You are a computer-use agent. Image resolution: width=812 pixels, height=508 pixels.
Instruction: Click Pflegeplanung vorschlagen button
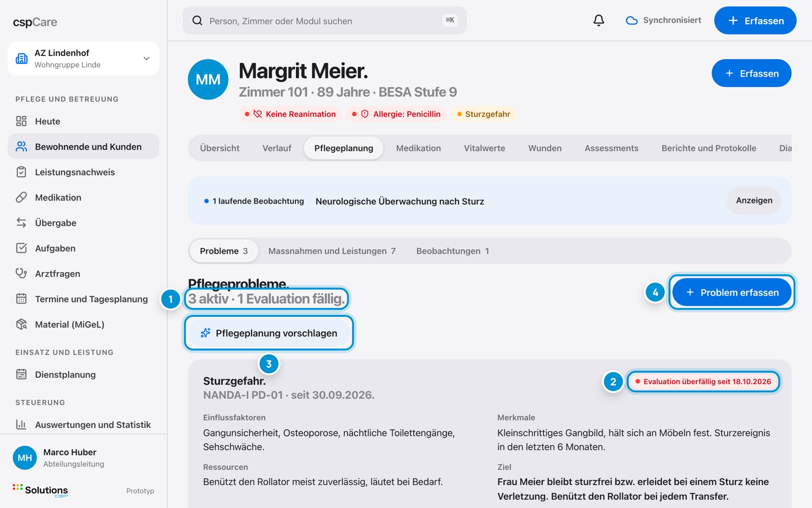[269, 333]
